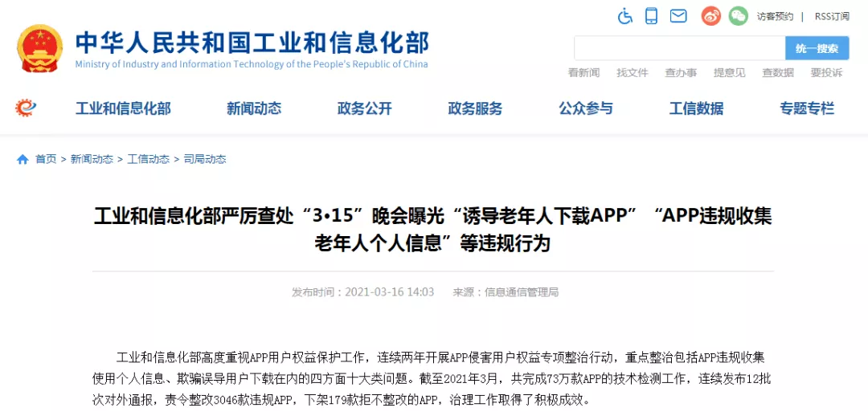The width and height of the screenshot is (868, 420).
Task: Click the red gear logo near navigation
Action: pyautogui.click(x=26, y=108)
